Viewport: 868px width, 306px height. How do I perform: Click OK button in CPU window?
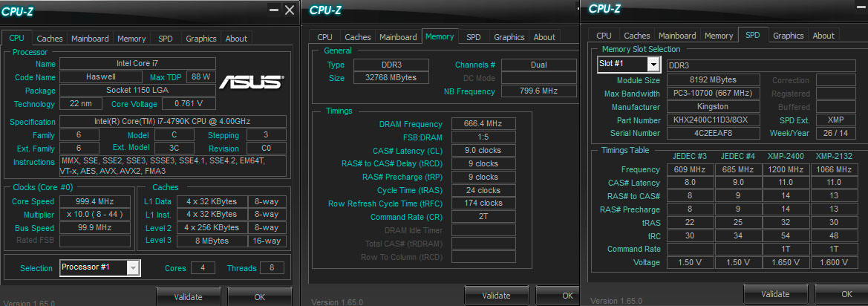click(260, 296)
